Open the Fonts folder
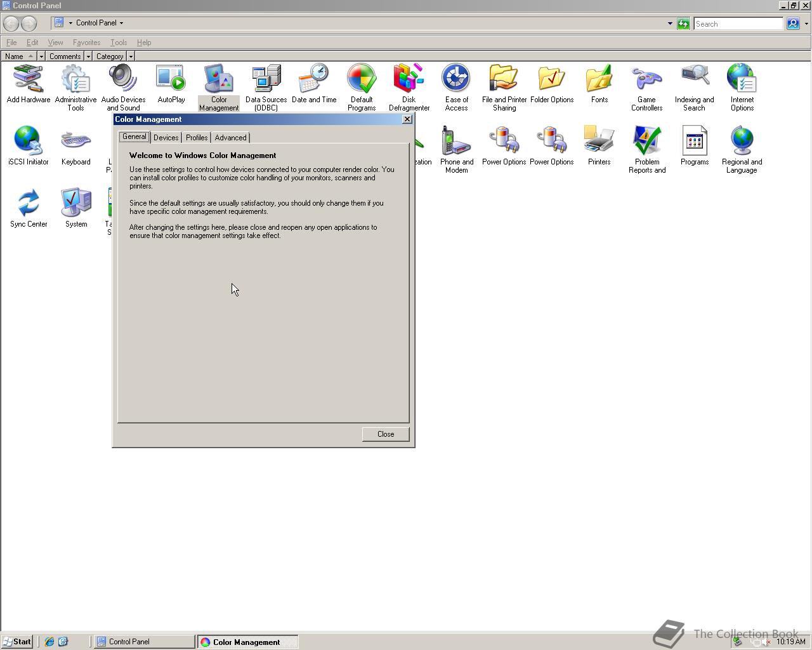 pyautogui.click(x=599, y=84)
